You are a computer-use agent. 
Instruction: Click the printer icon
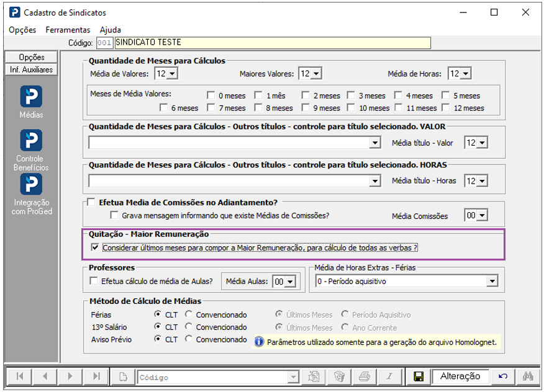pyautogui.click(x=365, y=376)
